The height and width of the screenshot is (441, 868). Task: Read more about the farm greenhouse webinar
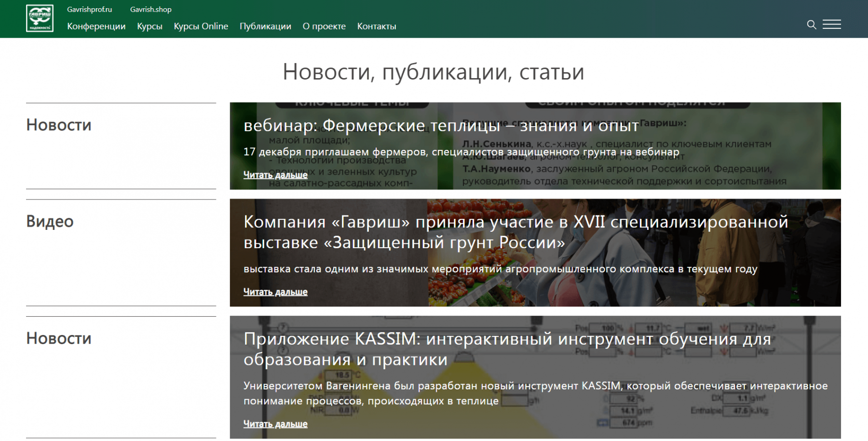tap(275, 175)
